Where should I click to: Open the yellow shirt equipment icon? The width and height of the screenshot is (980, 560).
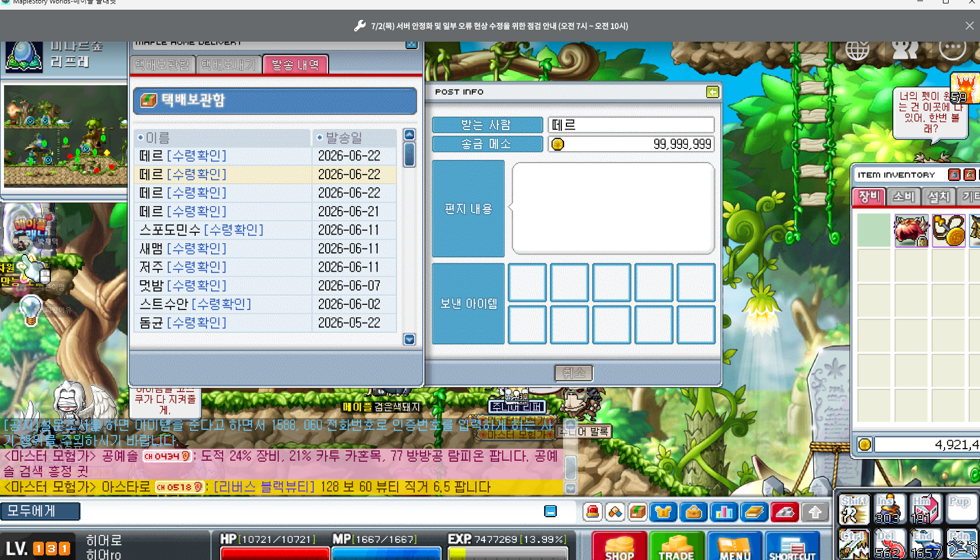(x=663, y=512)
